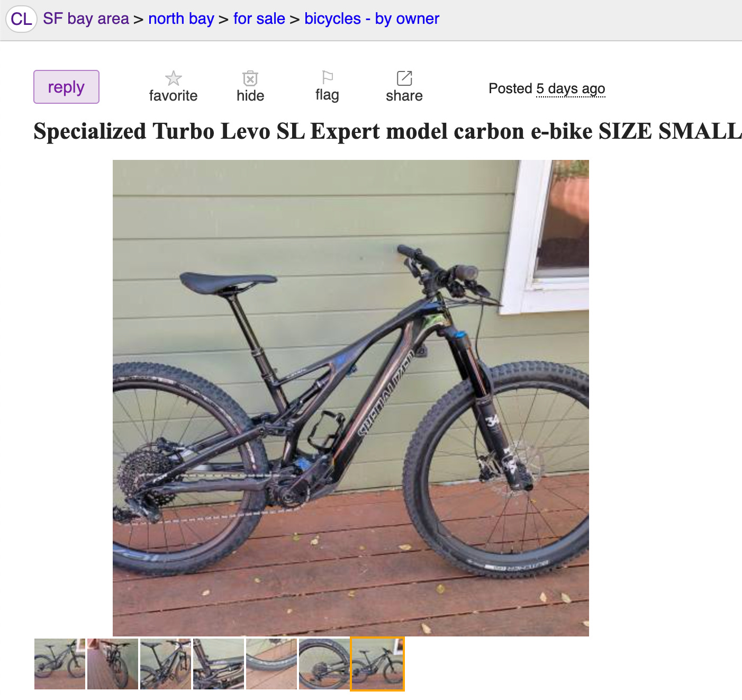Open fourth thumbnail frame detail
The width and height of the screenshot is (742, 700).
(219, 664)
